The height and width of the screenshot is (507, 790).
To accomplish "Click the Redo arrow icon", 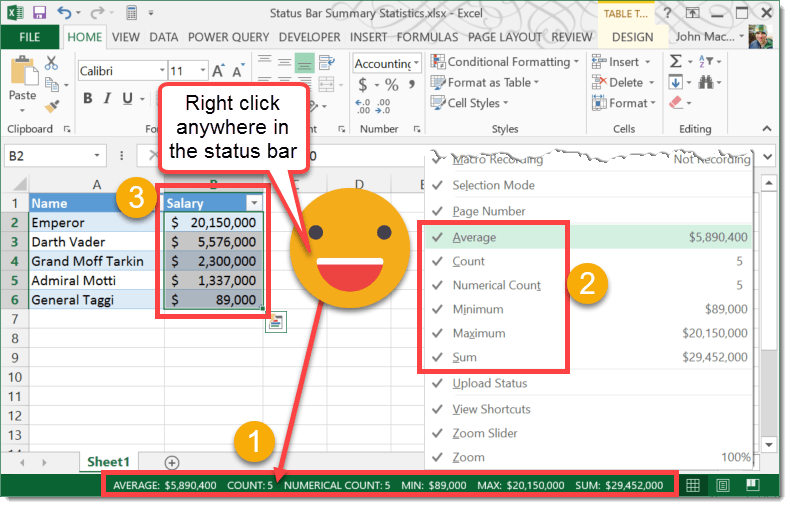I will pos(97,13).
